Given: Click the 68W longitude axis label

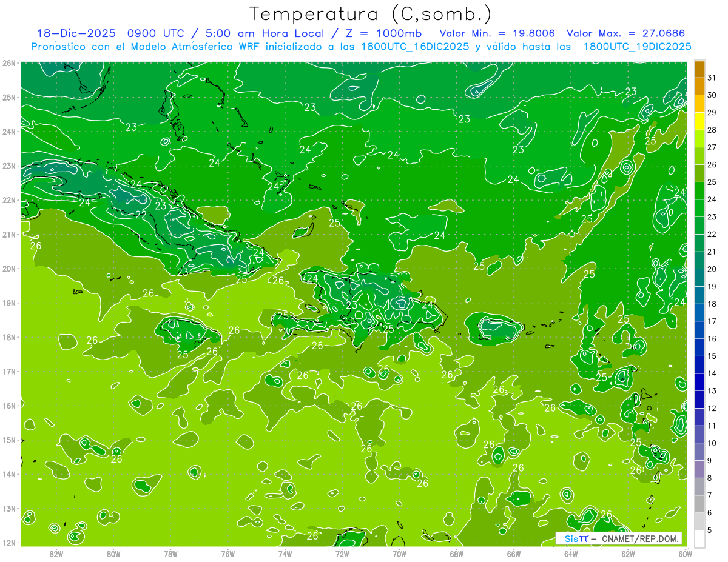Looking at the screenshot, I should tap(456, 554).
